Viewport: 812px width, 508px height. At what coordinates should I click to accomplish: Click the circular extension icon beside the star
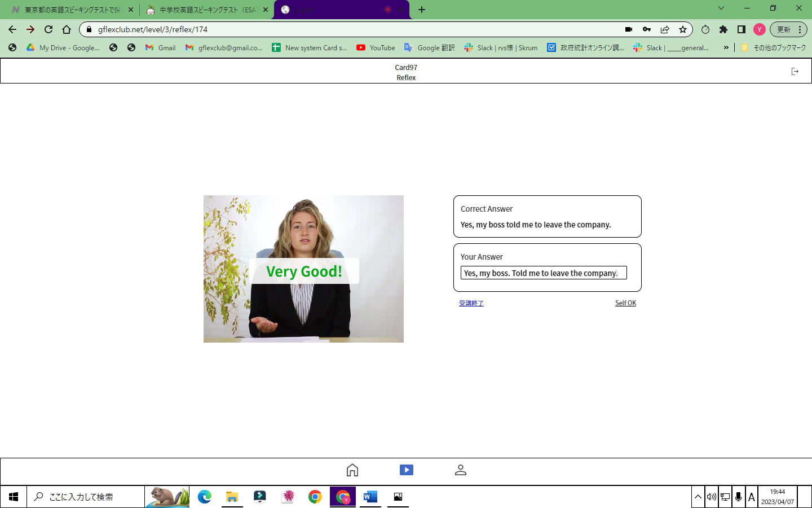(705, 29)
